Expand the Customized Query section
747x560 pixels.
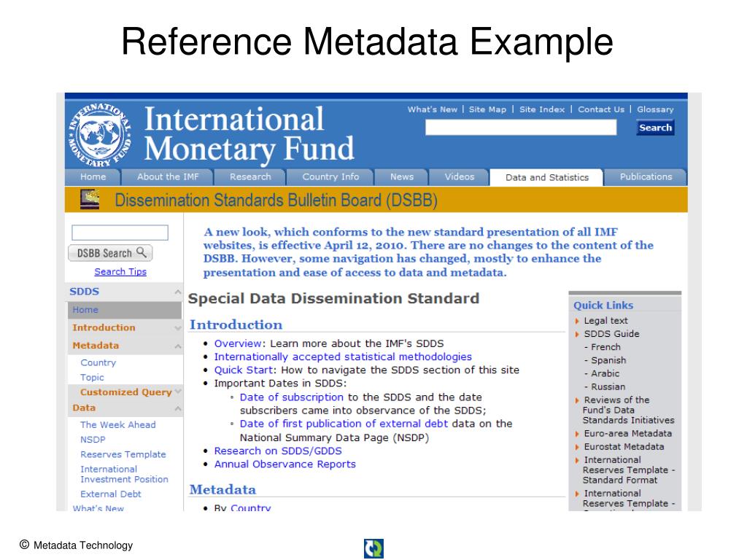pyautogui.click(x=178, y=392)
